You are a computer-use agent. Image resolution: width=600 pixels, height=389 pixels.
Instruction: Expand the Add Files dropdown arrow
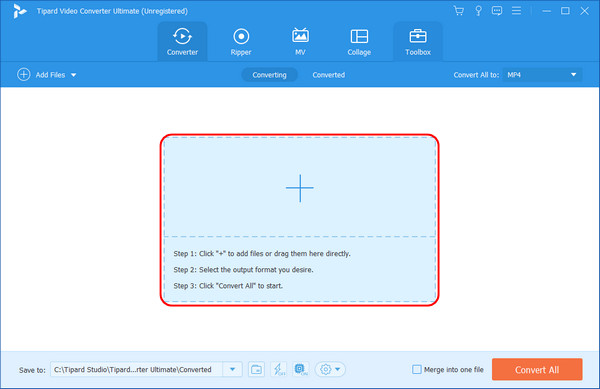click(x=73, y=75)
